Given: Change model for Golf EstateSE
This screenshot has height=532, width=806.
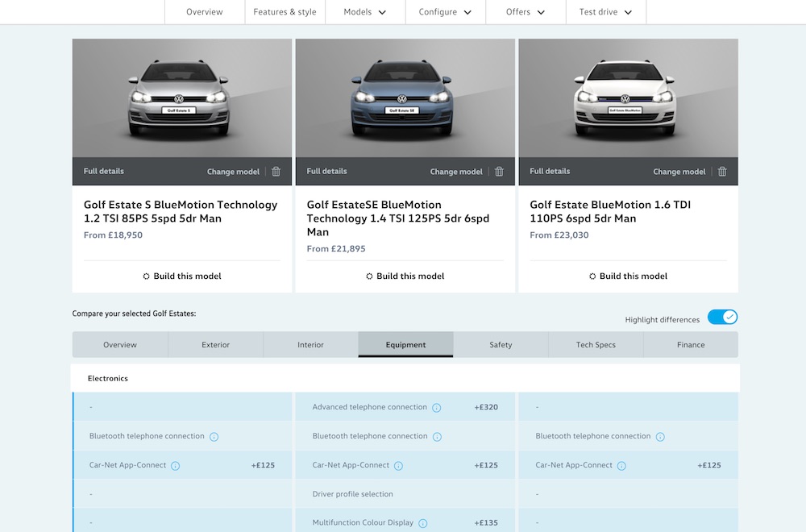Looking at the screenshot, I should coord(456,172).
